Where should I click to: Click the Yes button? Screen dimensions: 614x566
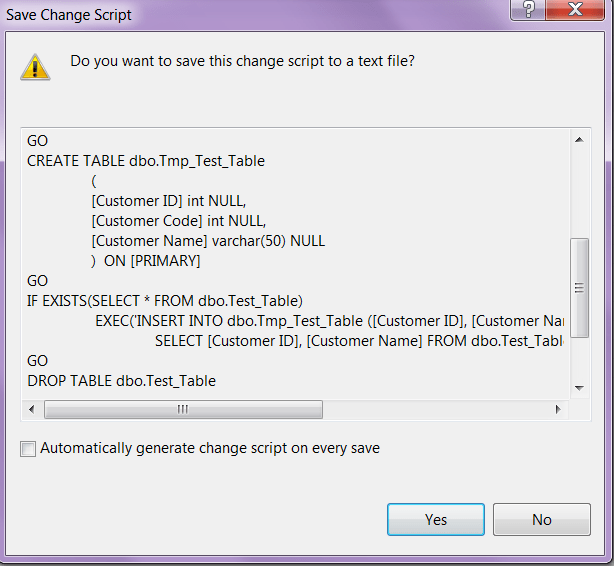436,519
